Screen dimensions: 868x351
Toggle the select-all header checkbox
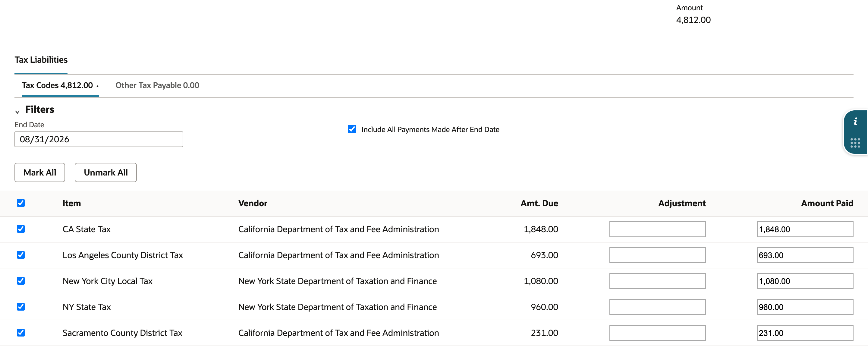pos(21,203)
